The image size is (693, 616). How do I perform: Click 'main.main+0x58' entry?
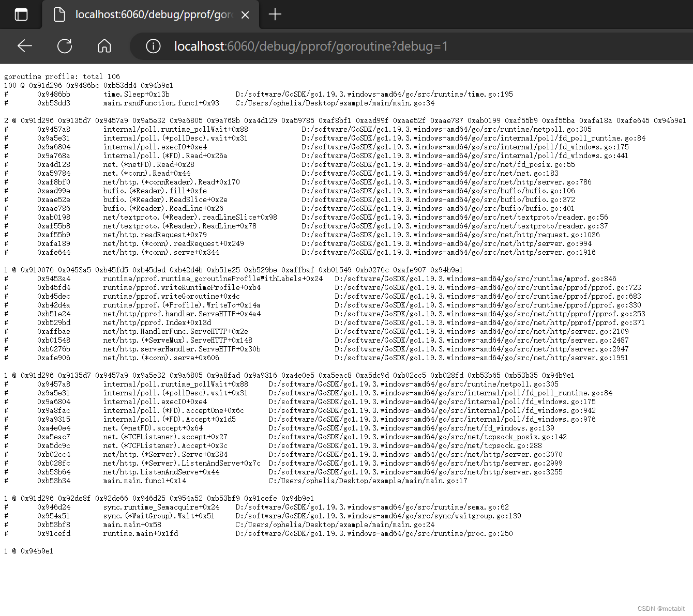point(132,525)
